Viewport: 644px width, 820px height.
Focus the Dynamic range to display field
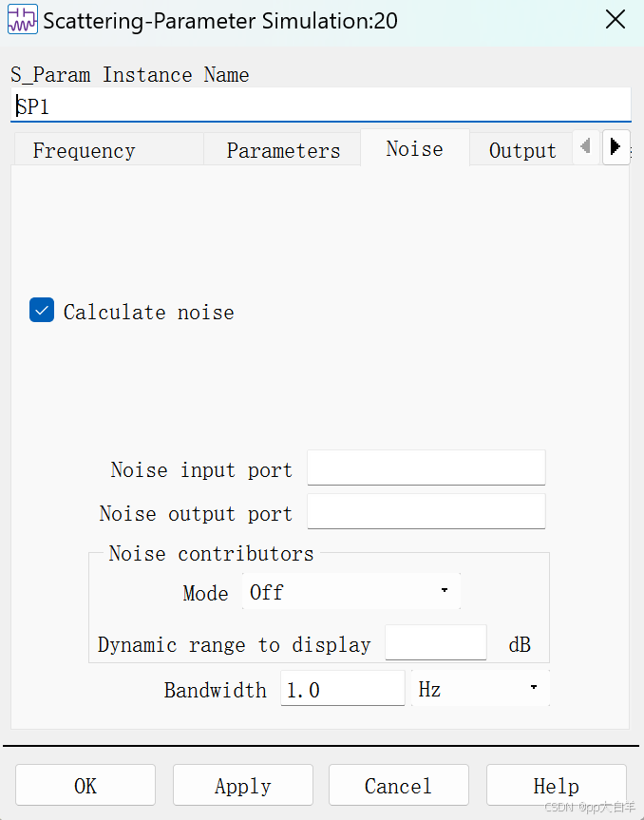[x=436, y=643]
